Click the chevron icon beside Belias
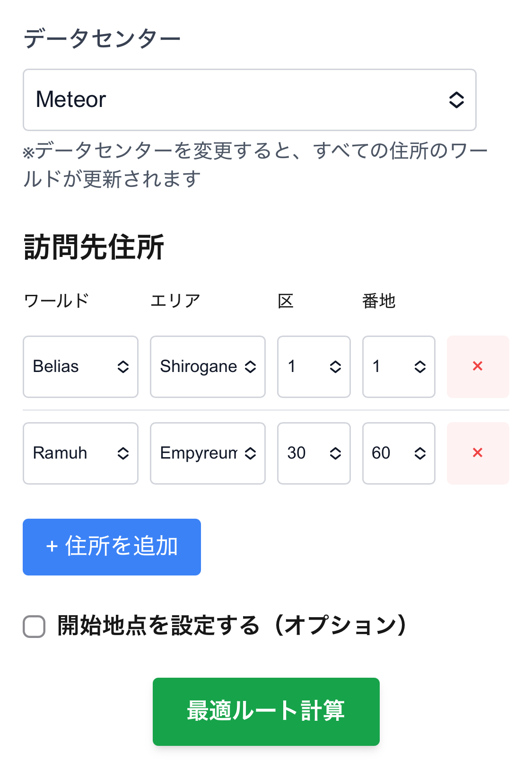Screen dimensions: 532x761 [x=123, y=367]
